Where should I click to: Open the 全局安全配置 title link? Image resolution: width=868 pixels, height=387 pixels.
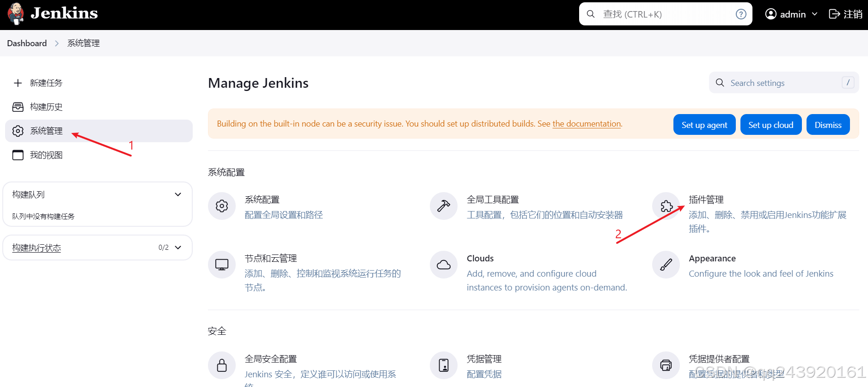click(x=271, y=359)
